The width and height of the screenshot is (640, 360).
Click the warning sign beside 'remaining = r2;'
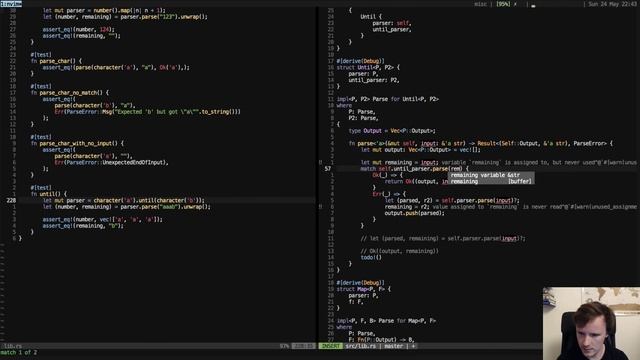(x=320, y=207)
